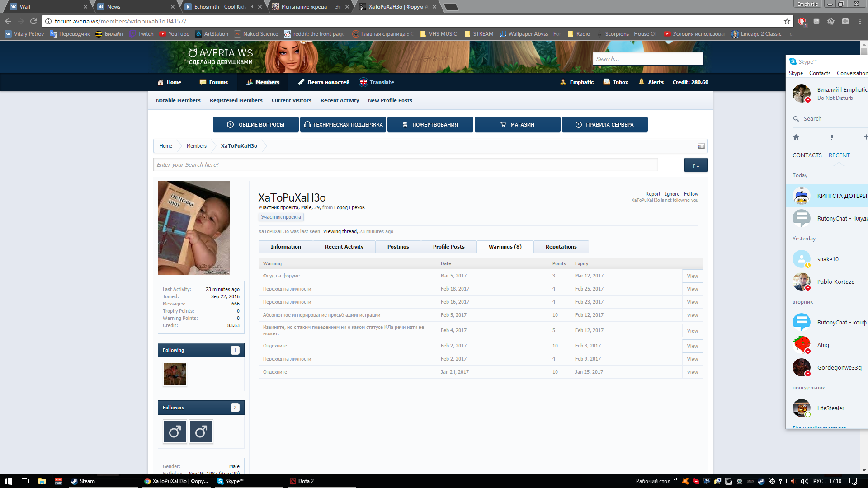
Task: Open the Recent Activity profile tab
Action: tap(344, 247)
